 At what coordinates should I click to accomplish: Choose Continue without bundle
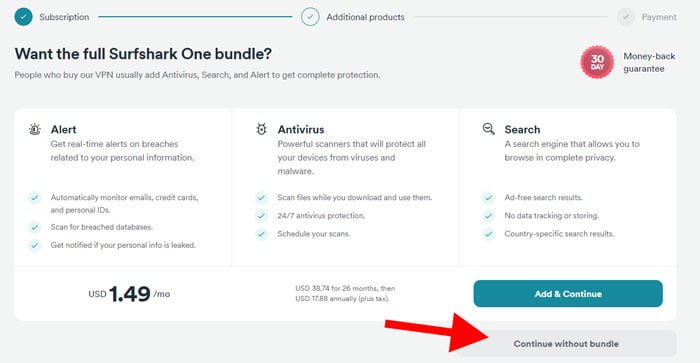click(x=566, y=344)
